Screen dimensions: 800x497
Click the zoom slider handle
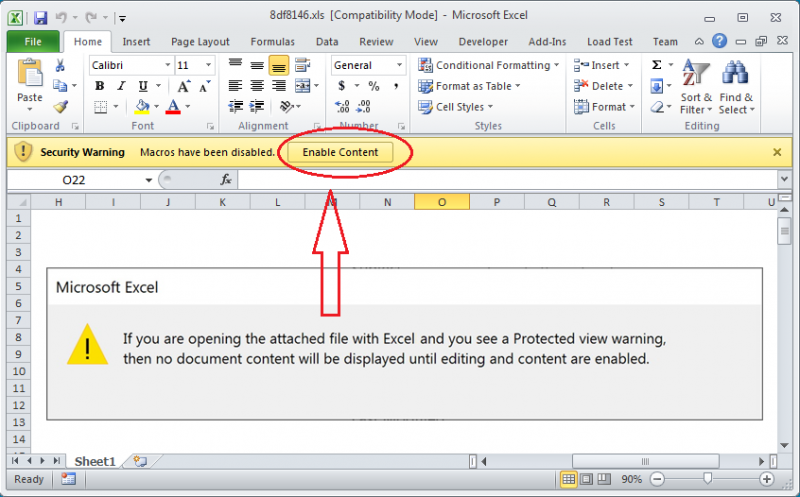707,479
